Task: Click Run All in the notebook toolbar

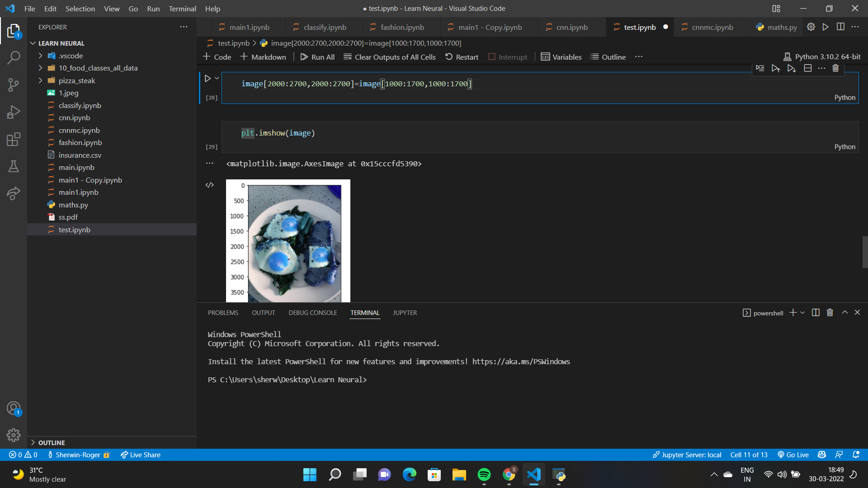Action: point(317,57)
